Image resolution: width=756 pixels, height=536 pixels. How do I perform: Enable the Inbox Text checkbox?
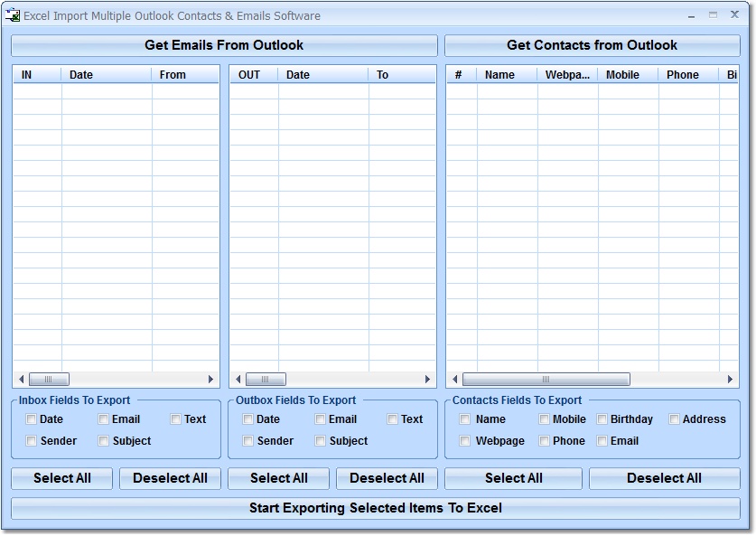175,418
